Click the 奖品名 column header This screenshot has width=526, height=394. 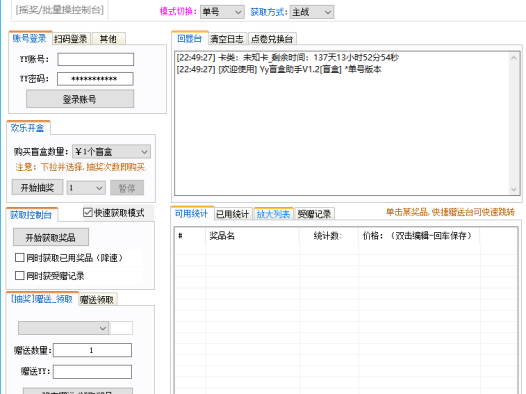(x=252, y=236)
